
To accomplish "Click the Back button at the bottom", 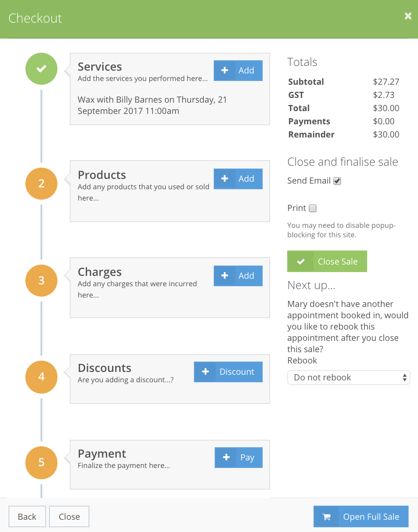I will click(27, 517).
